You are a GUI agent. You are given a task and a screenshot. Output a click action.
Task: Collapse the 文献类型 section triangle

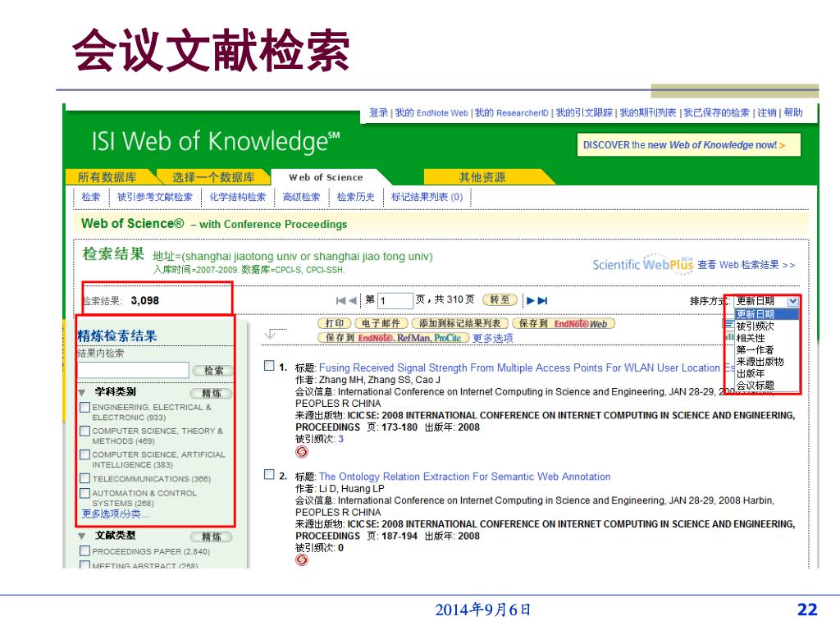(82, 536)
